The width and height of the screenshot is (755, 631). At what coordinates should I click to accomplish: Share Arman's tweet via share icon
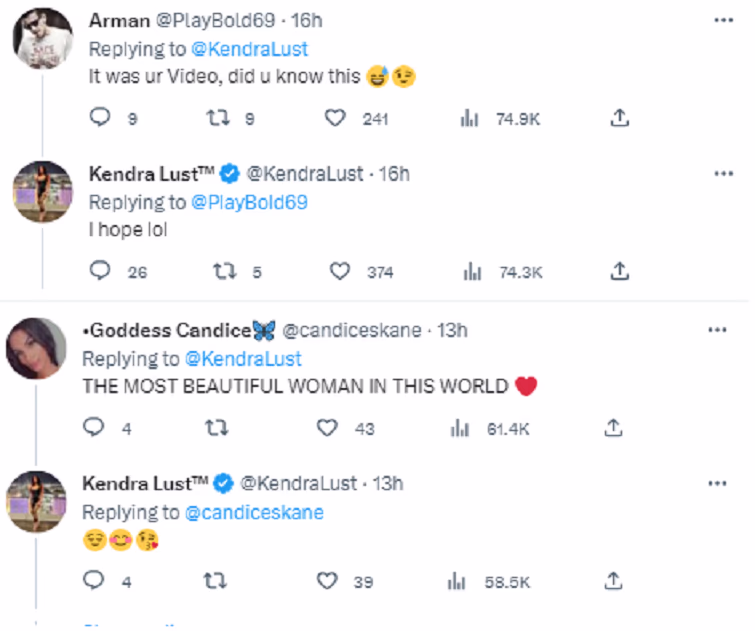pos(619,118)
